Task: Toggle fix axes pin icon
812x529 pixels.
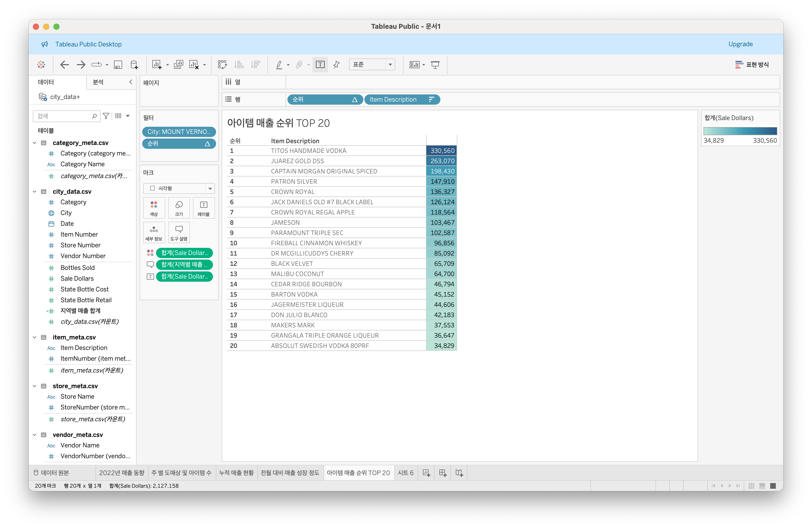Action: coord(336,64)
